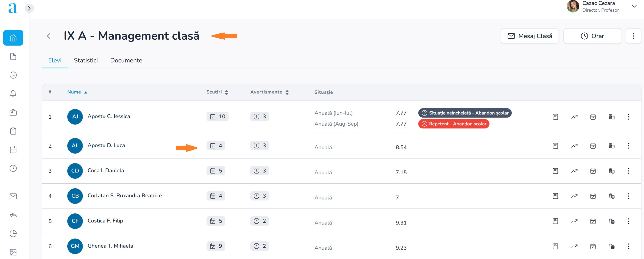Open the row options menu for Ghenea T. Mihaela
Screen dimensions: 644x259
click(628, 246)
